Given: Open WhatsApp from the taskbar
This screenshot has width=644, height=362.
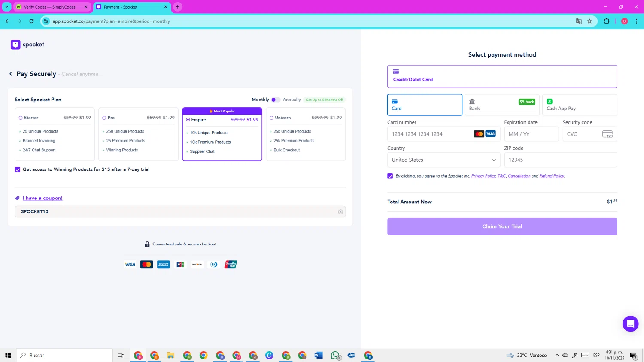Looking at the screenshot, I should click(x=335, y=355).
